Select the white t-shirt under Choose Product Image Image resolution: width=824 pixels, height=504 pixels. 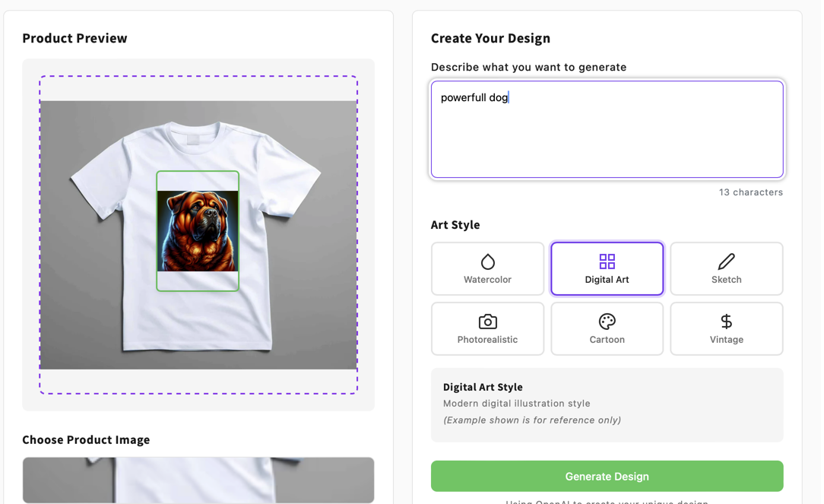pos(198,480)
